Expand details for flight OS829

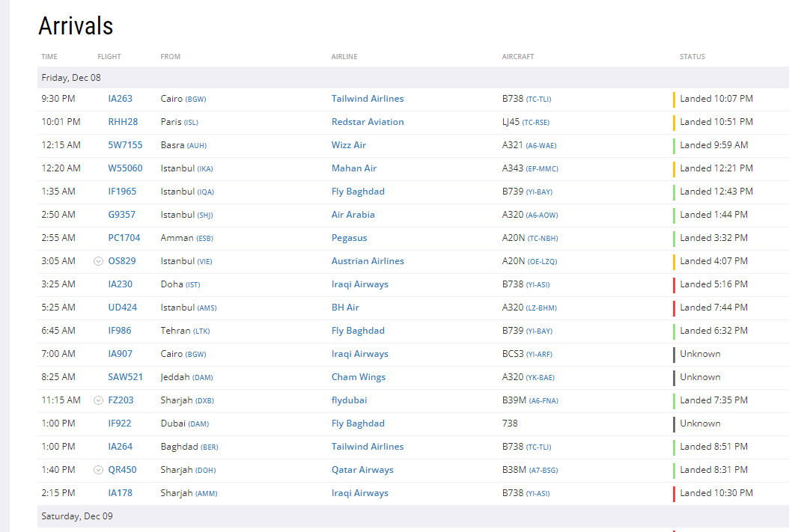coord(98,261)
